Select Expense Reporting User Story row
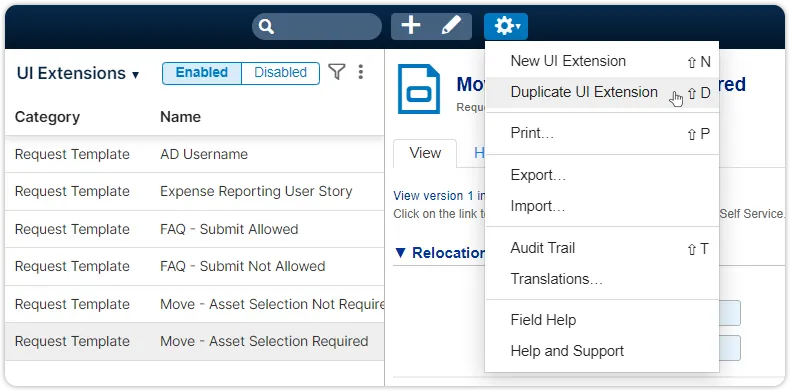Screen dimensions: 790x391 (194, 191)
